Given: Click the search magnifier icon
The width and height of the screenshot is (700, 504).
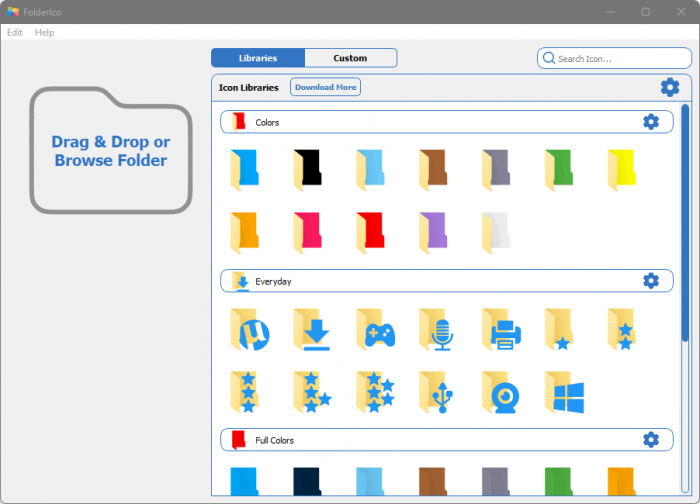Looking at the screenshot, I should click(x=549, y=58).
